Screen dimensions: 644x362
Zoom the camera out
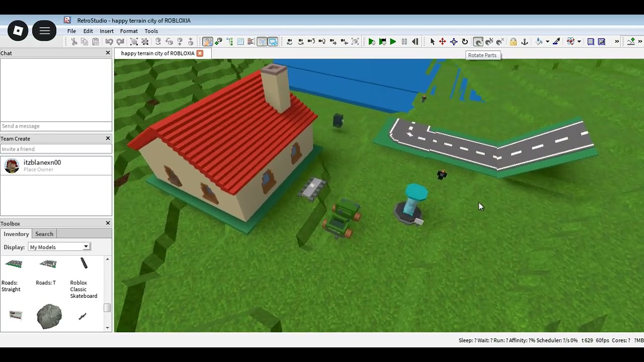(344, 42)
